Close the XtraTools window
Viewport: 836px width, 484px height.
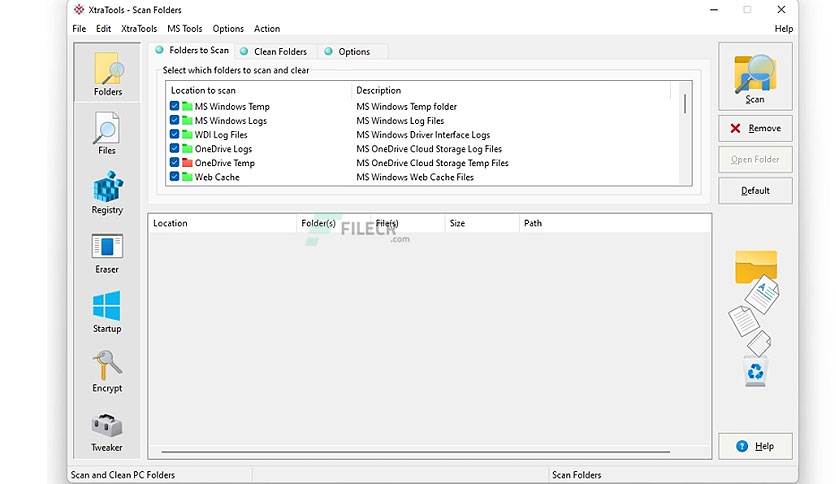point(781,10)
